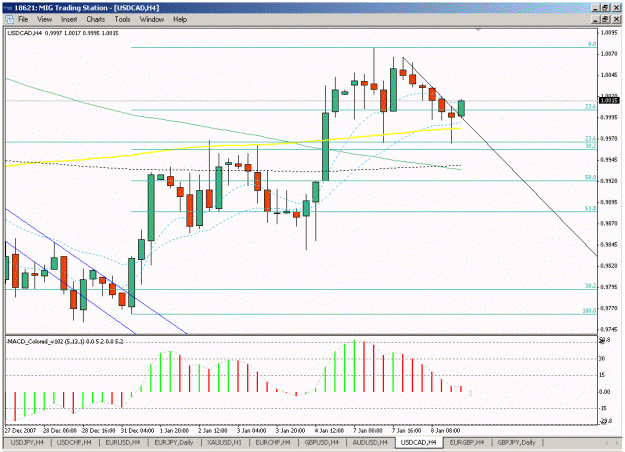Select the active USDCAD,H4 chart tab
The width and height of the screenshot is (625, 452).
(419, 442)
